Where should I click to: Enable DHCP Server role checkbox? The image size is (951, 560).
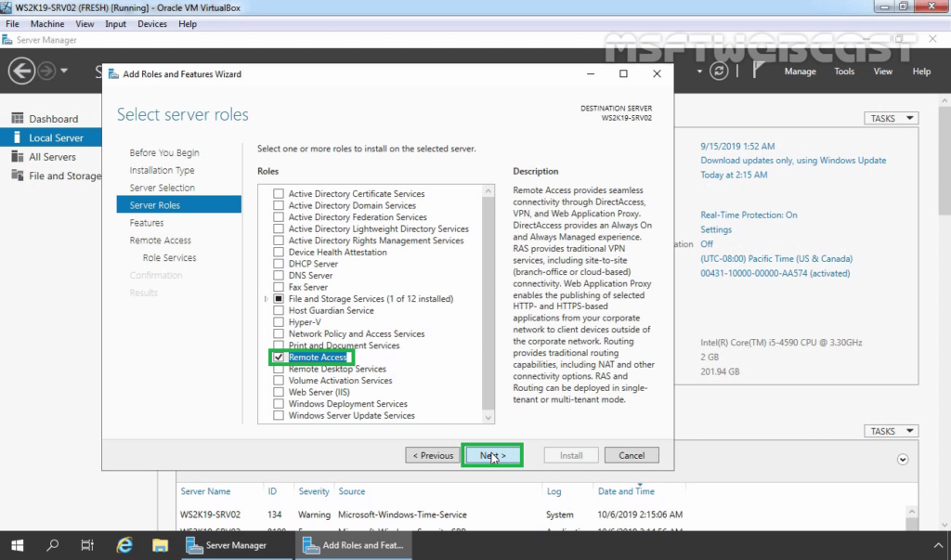tap(279, 264)
